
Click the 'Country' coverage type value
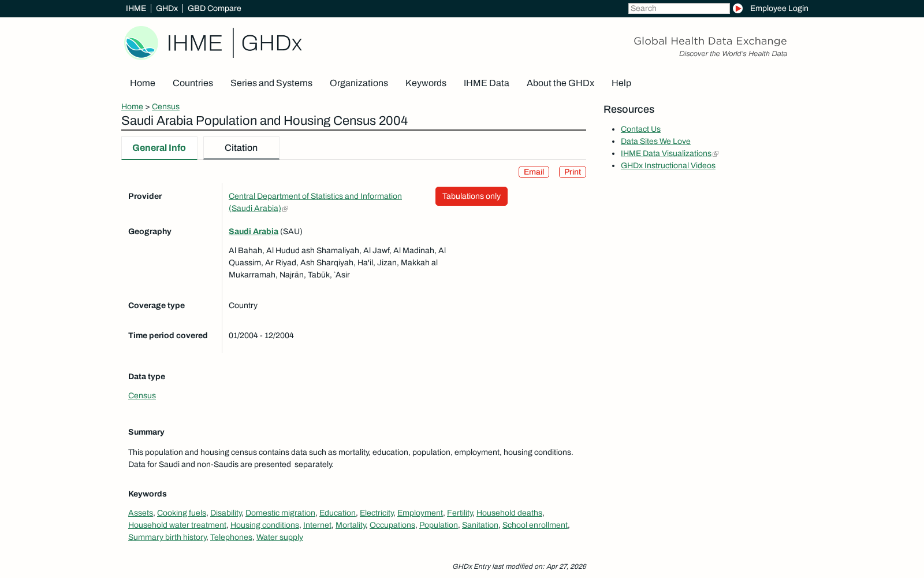pos(243,305)
